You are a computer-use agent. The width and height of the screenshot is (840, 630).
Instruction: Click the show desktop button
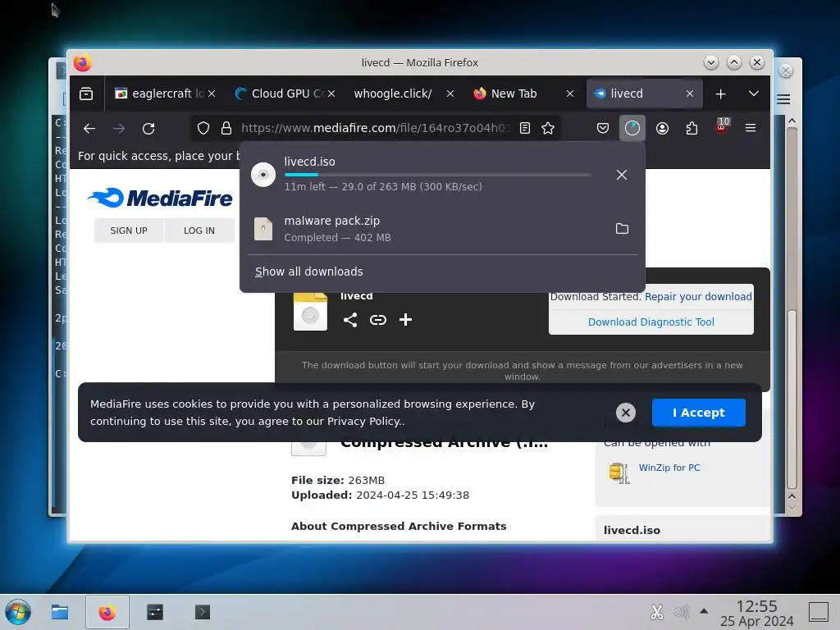(818, 612)
